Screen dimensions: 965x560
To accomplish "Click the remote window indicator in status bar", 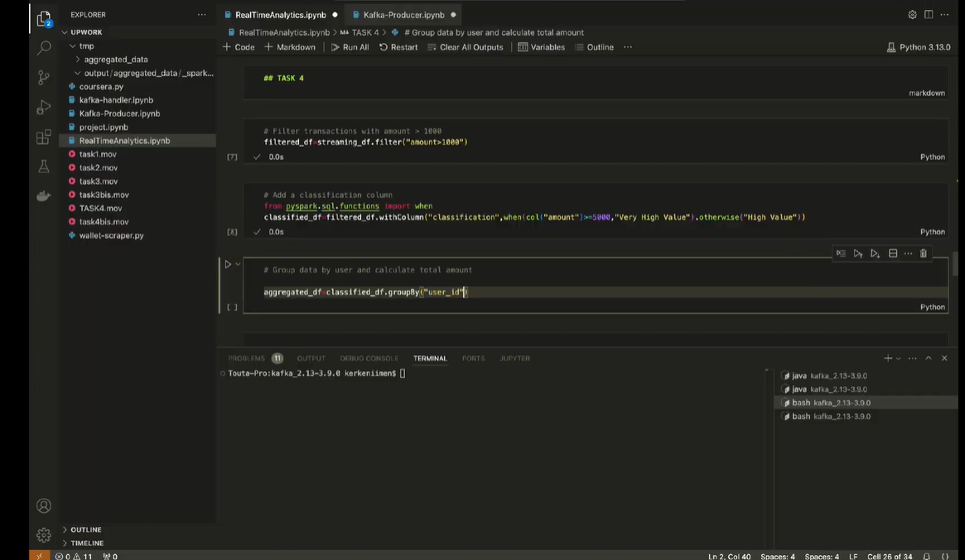I will [x=40, y=556].
